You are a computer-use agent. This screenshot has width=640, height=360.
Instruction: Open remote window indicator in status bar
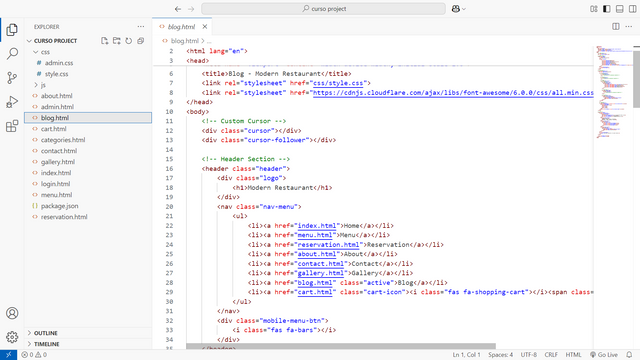[8, 355]
